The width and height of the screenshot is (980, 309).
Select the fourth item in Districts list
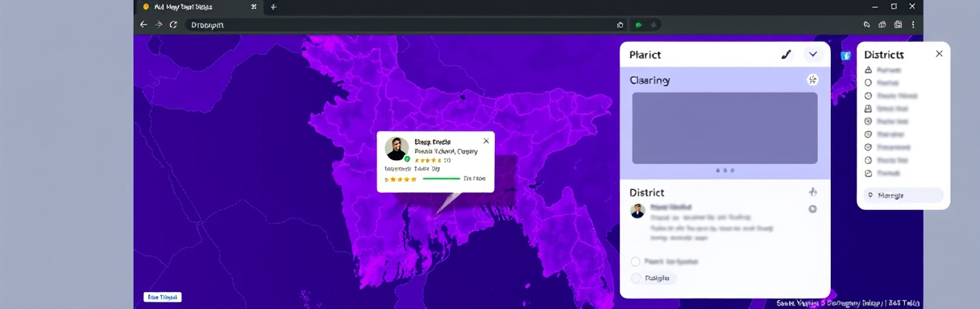click(887, 109)
